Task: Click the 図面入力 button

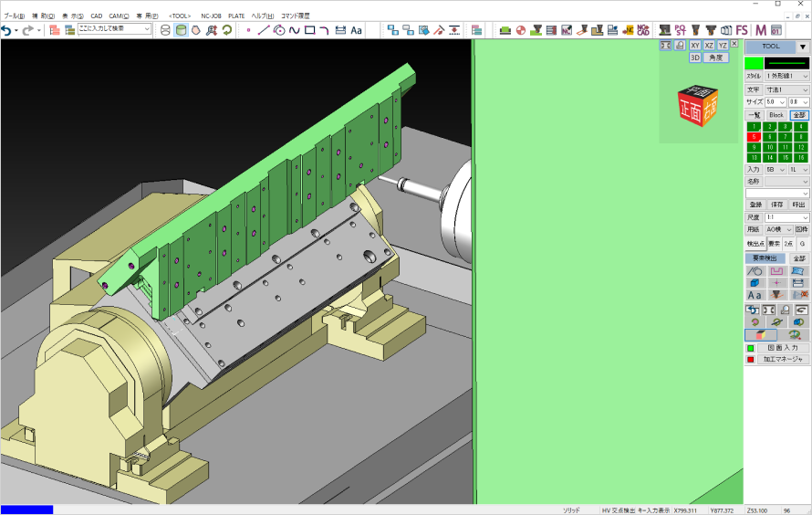Action: [x=782, y=348]
